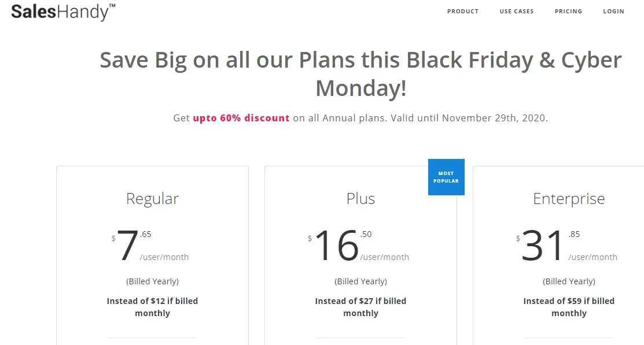Click the MOST POPULAR badge
Image resolution: width=644 pixels, height=345 pixels.
(x=446, y=177)
